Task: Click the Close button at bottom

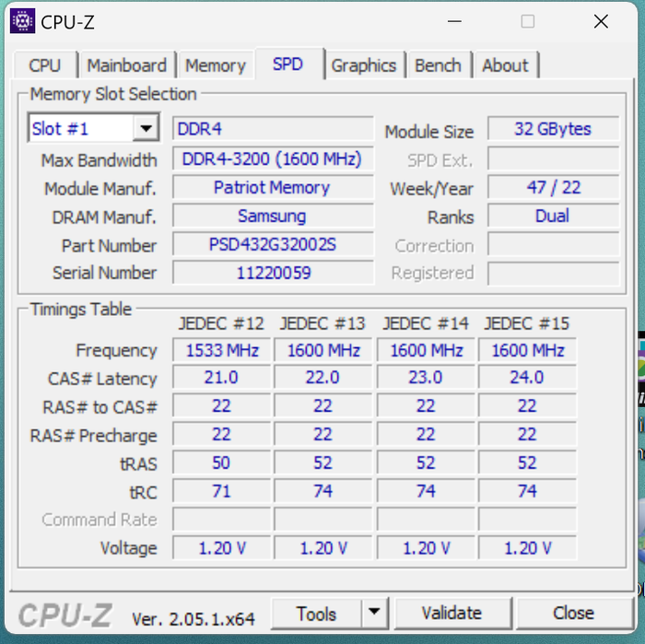Action: (573, 614)
